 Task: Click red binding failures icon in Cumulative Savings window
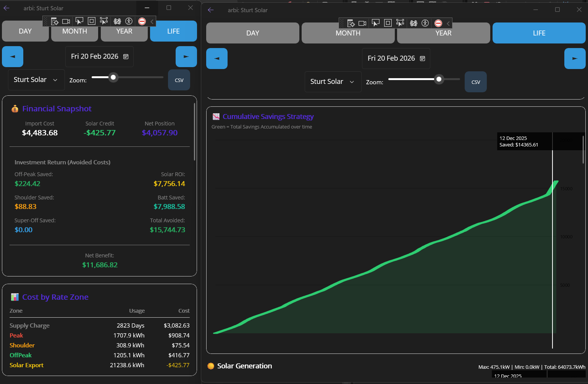coord(438,23)
